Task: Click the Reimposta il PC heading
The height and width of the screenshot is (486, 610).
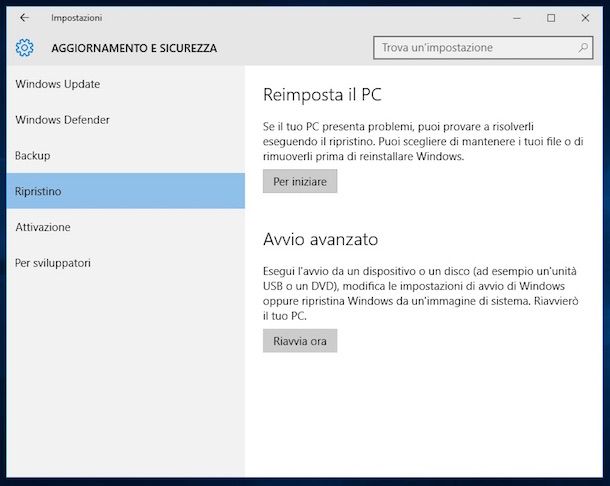Action: (322, 95)
